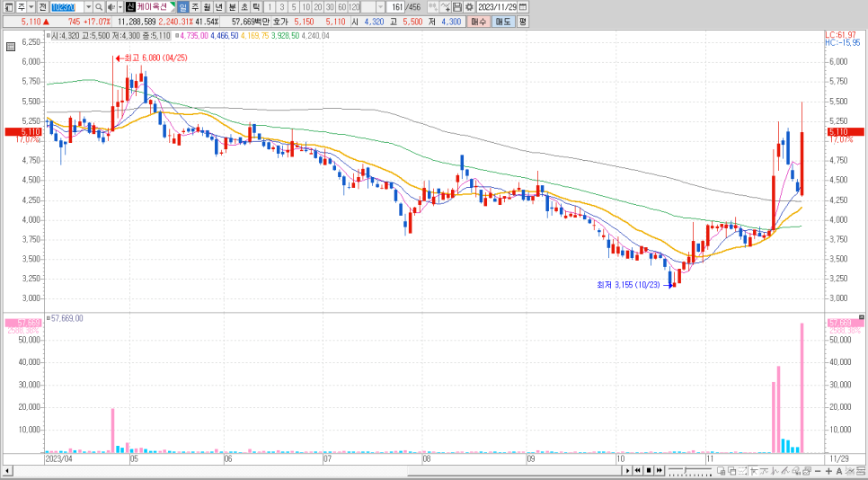
Task: Click the chart overlay icon next to A
Action: (x=850, y=471)
